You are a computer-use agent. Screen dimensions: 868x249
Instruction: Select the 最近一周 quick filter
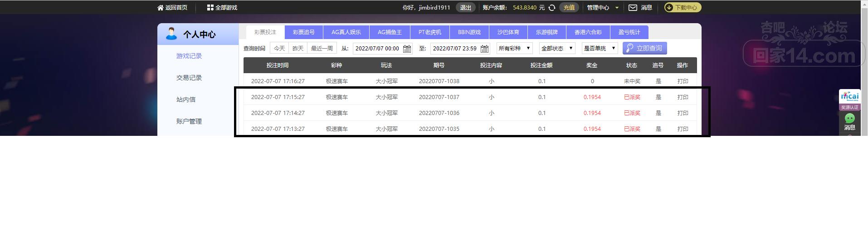[322, 48]
